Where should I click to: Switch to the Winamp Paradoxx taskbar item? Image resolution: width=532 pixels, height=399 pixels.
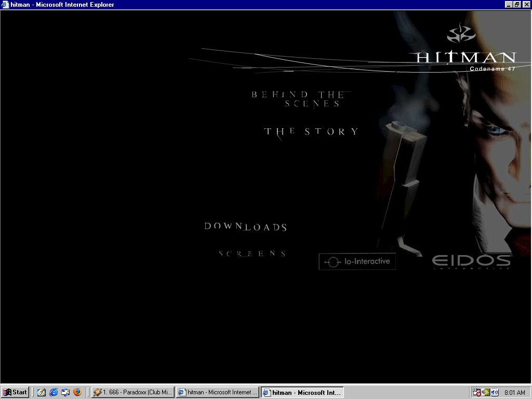click(x=132, y=392)
